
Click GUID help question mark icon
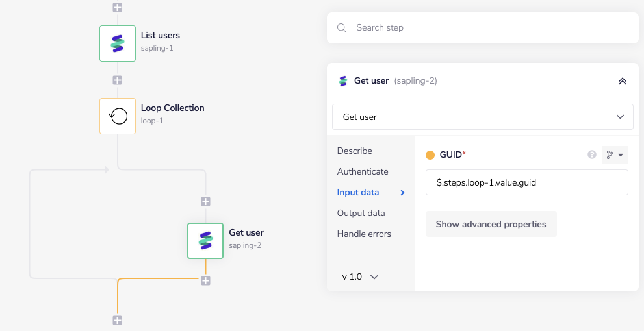592,154
